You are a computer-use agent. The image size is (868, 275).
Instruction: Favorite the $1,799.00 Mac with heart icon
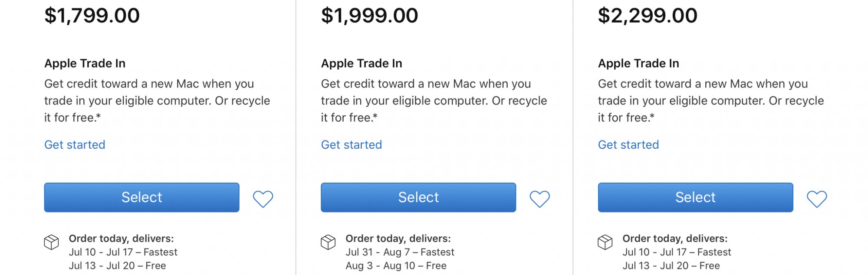point(263,199)
